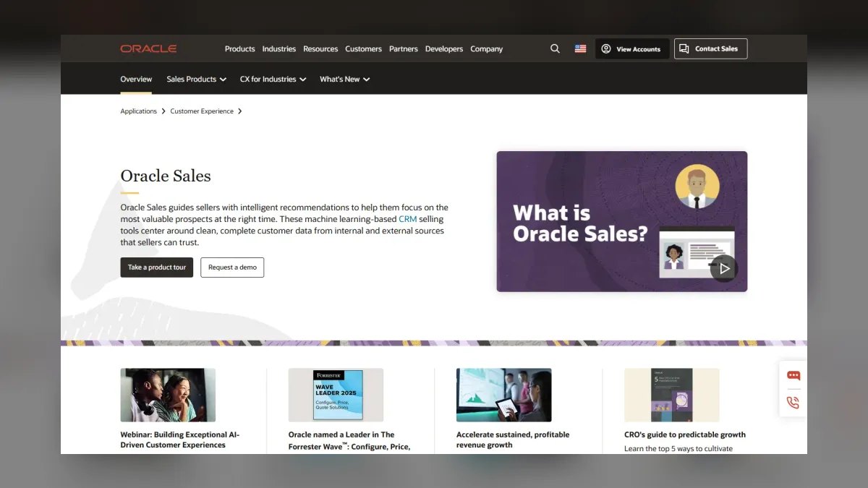
Task: Click the Oracle Sales heading
Action: [x=166, y=176]
